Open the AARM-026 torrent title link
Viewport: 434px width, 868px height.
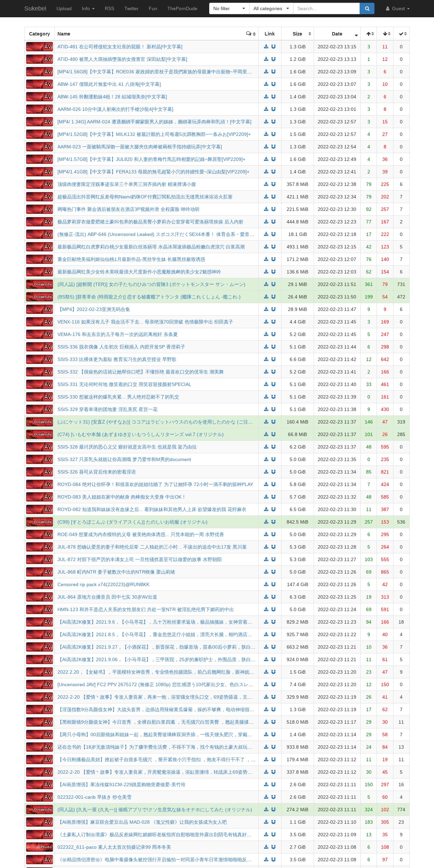point(115,109)
